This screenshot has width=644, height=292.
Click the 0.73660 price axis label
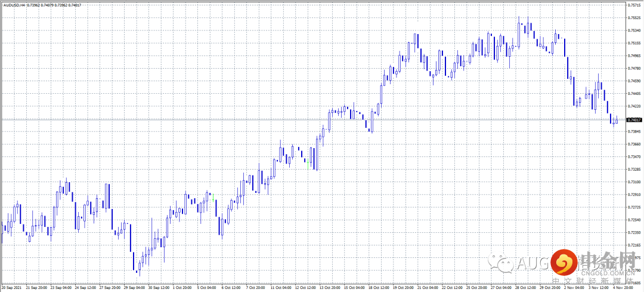pyautogui.click(x=635, y=145)
